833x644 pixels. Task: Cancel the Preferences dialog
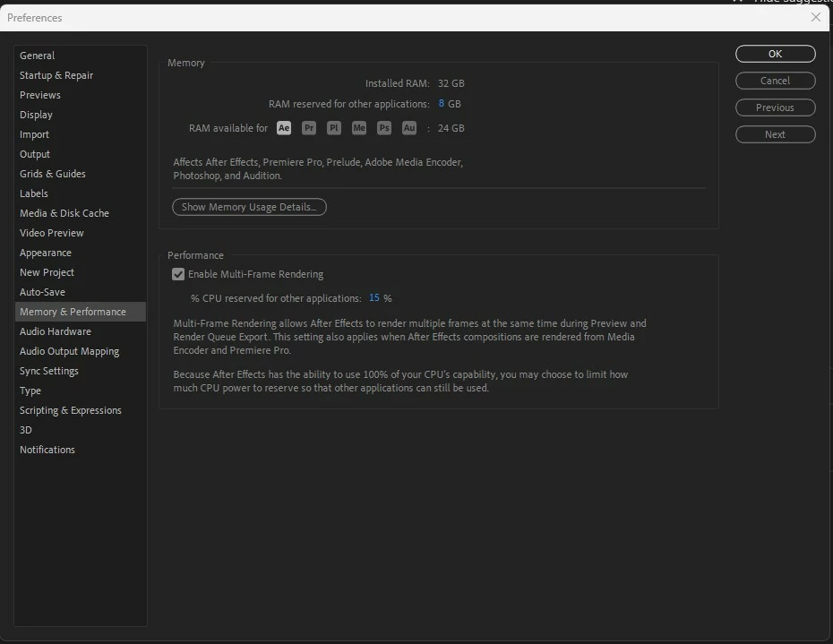pos(775,81)
